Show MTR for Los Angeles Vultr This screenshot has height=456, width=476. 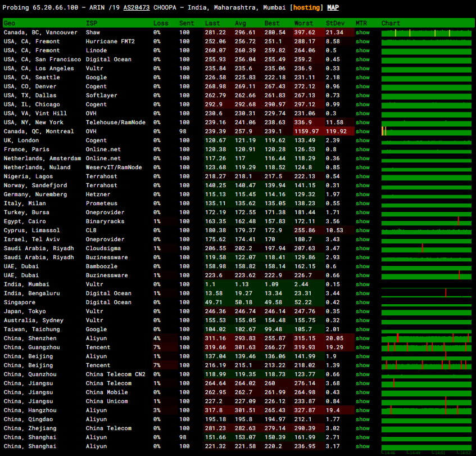tap(362, 69)
